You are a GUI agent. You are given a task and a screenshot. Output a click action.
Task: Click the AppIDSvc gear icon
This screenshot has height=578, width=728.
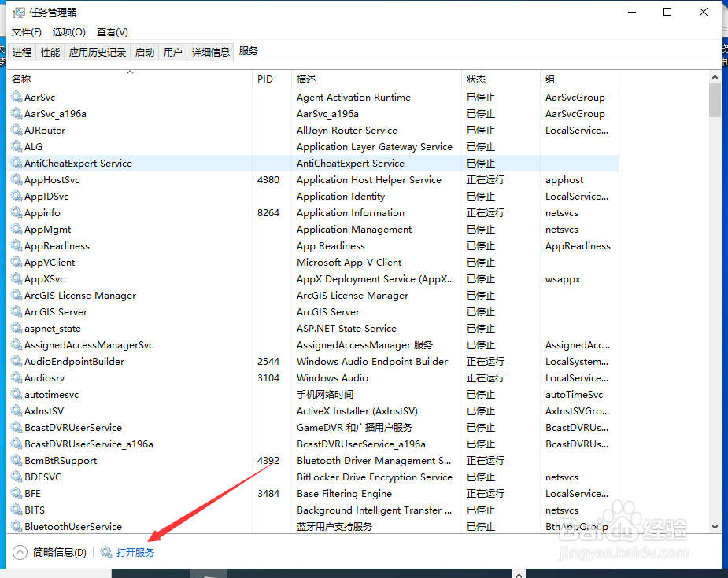pos(17,197)
